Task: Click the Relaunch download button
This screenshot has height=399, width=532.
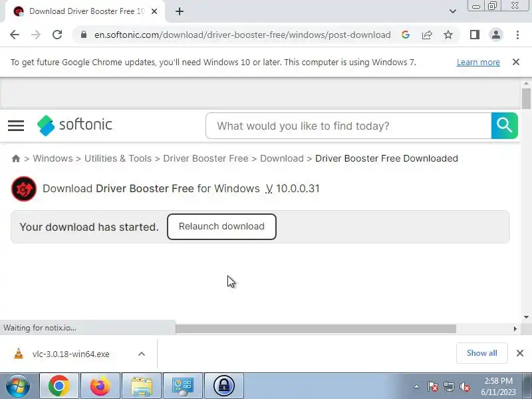Action: (x=221, y=227)
